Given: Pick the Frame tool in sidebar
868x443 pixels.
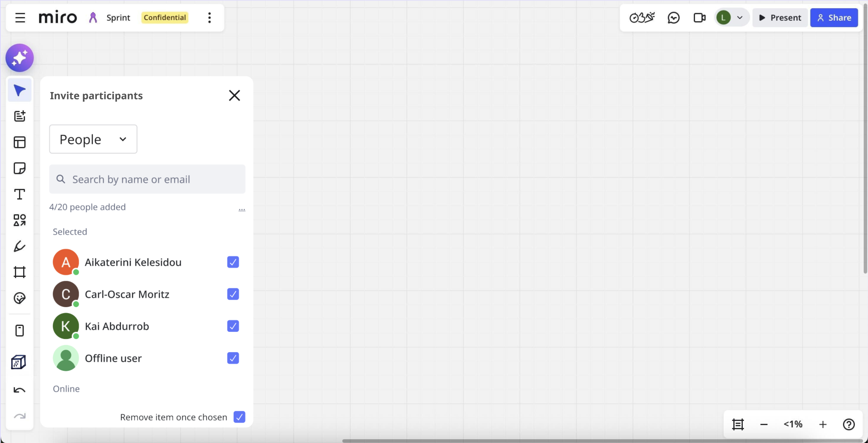Looking at the screenshot, I should pyautogui.click(x=20, y=272).
